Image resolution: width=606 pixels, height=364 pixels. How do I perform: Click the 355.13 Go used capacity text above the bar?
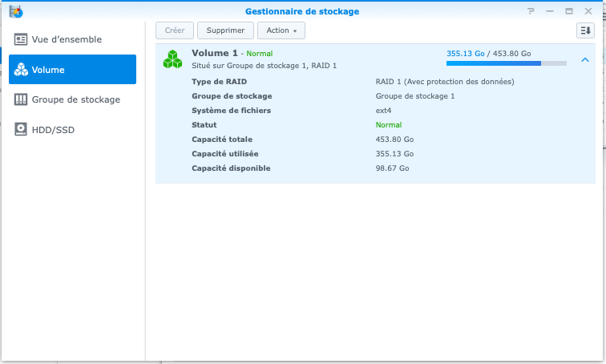click(465, 53)
